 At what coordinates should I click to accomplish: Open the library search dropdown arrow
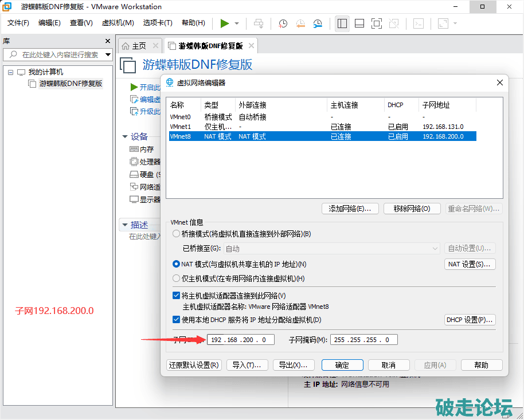[108, 55]
